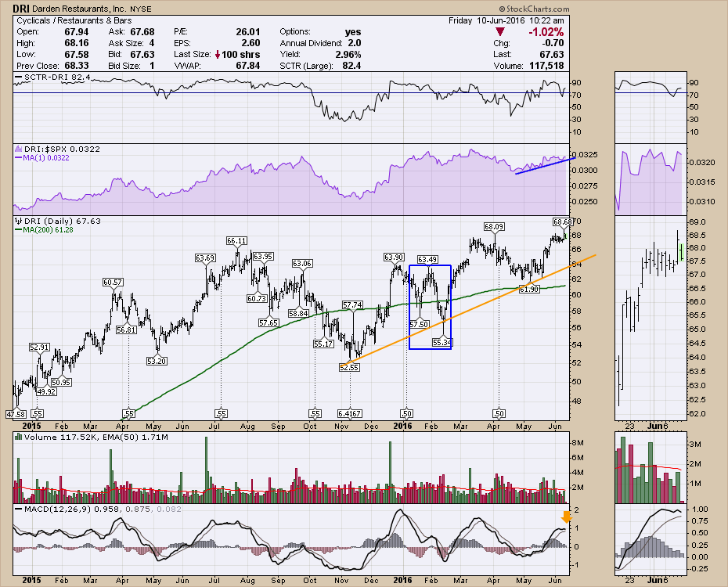728x587 pixels.
Task: Click the red down triangle beside -1.02%
Action: click(500, 32)
